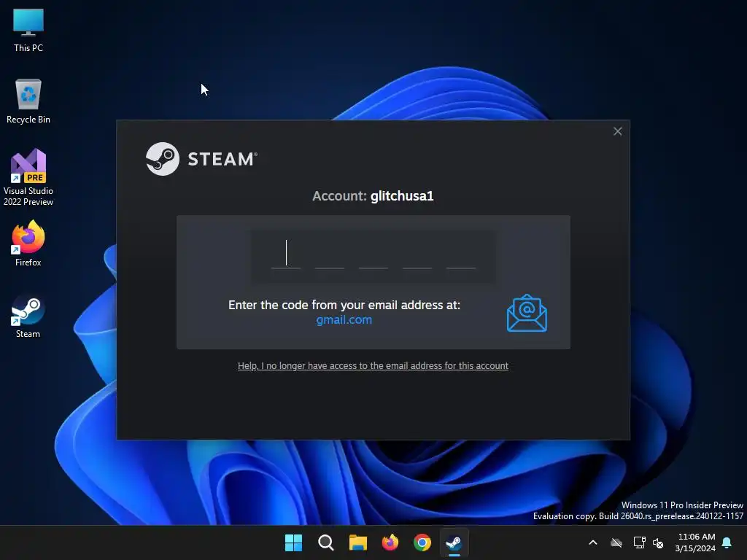Switch to Steam in the taskbar
Viewport: 747px width, 560px height.
click(x=454, y=542)
